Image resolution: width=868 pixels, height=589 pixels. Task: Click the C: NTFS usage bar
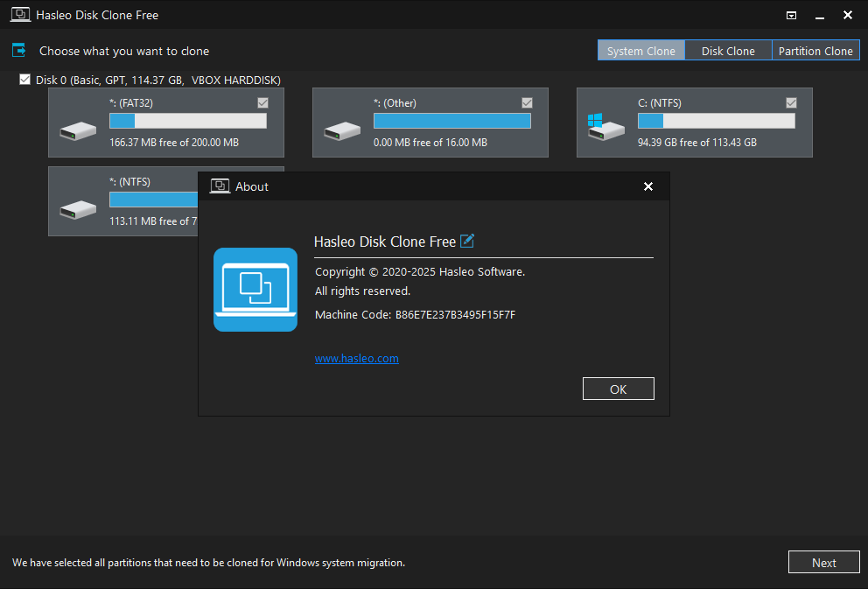pyautogui.click(x=717, y=121)
